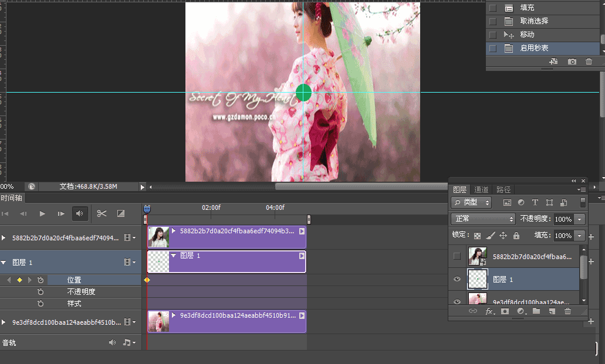Viewport: 605px width, 364px height.
Task: Lock image pixels with brush icon
Action: [x=491, y=236]
